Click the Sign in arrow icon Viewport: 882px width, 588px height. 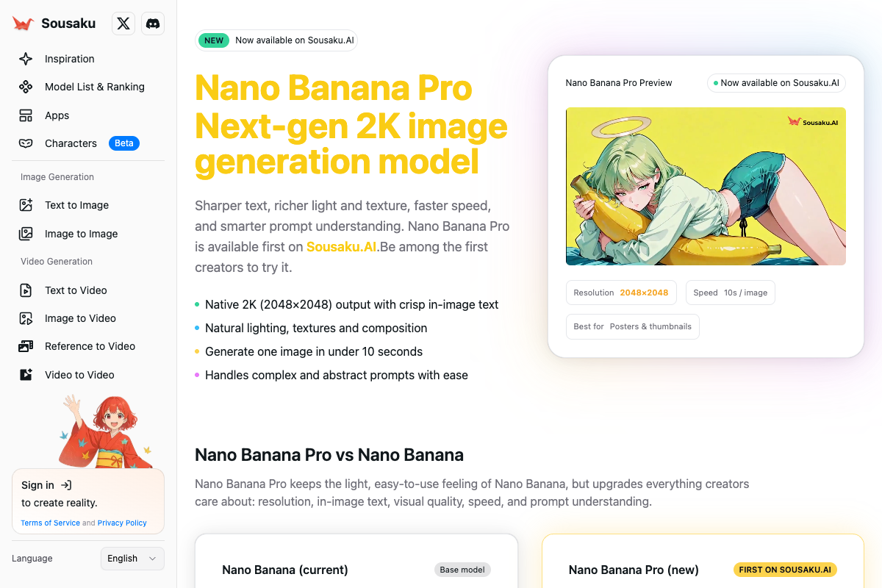coord(66,485)
